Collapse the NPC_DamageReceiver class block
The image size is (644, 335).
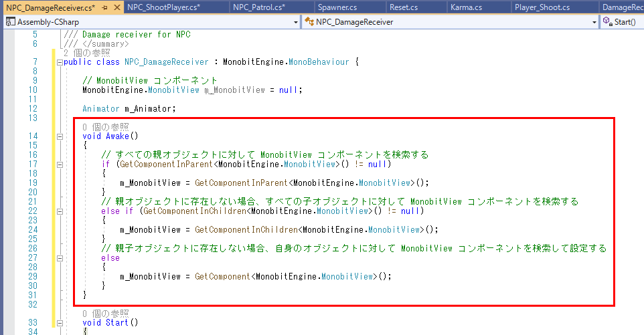(60, 63)
